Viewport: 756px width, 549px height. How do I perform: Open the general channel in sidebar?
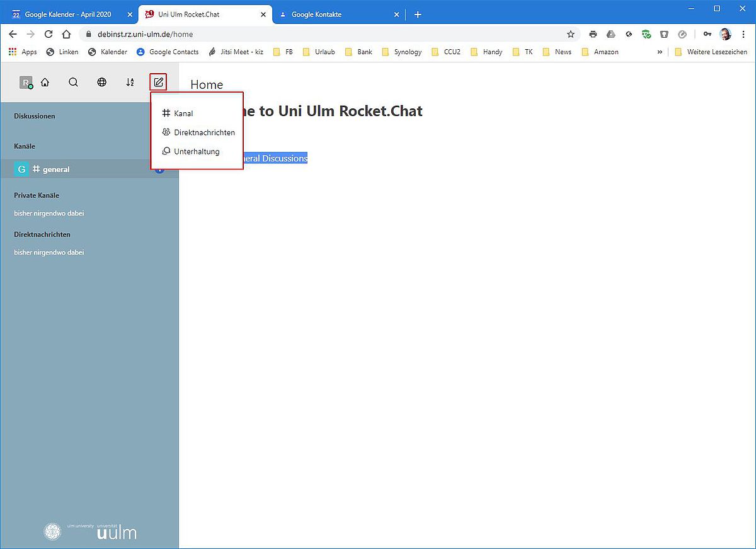pyautogui.click(x=56, y=169)
